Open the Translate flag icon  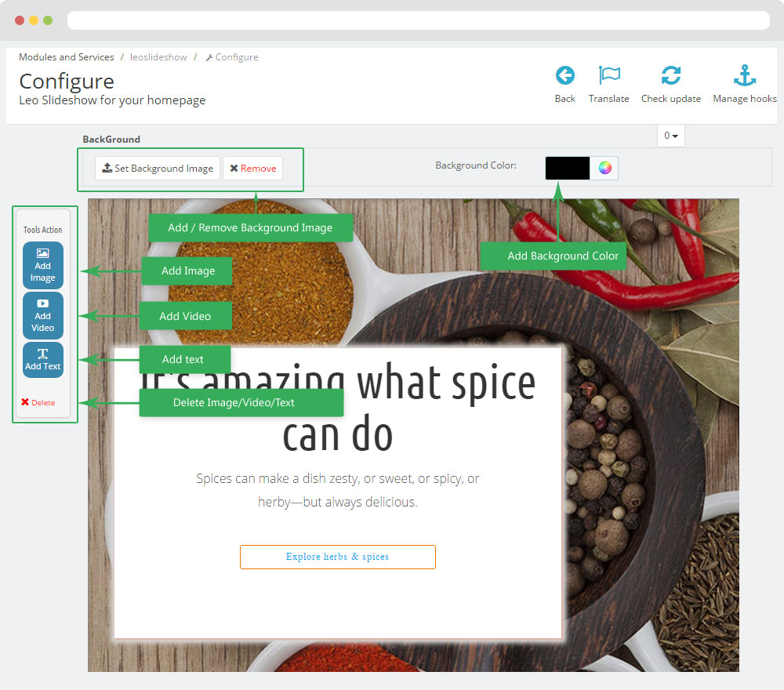pyautogui.click(x=609, y=76)
